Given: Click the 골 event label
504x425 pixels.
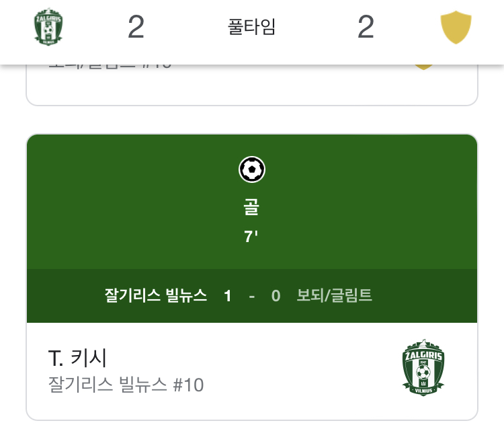Looking at the screenshot, I should (x=251, y=206).
